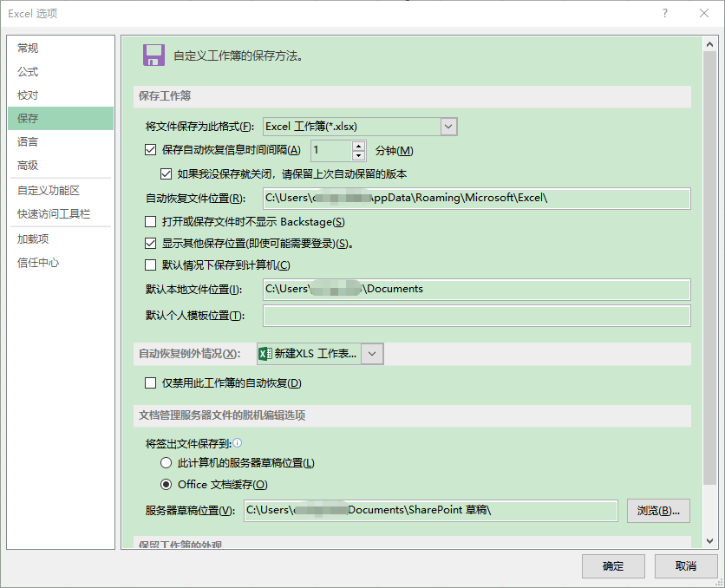Screen dimensions: 725x588
Task: Select 此计算机的服务器草稿位置 radio button
Action: [x=166, y=463]
